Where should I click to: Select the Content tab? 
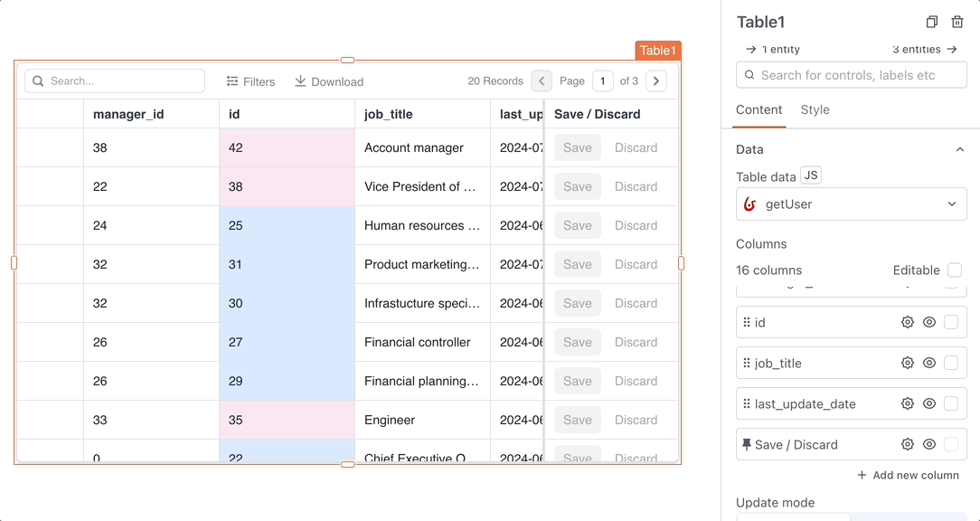pos(759,109)
